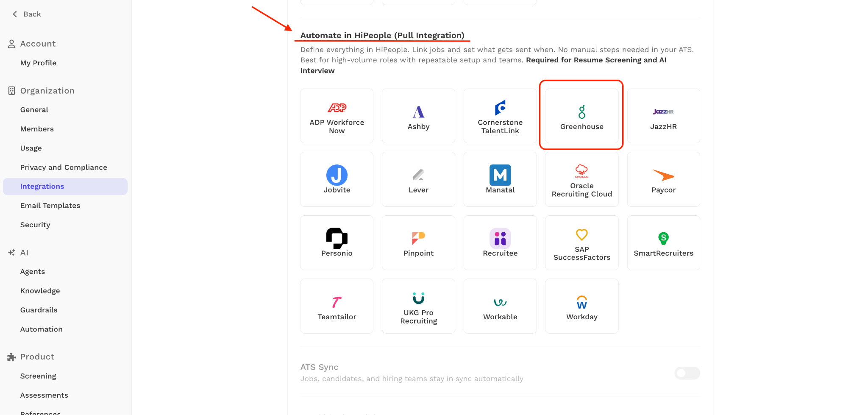The image size is (868, 415).
Task: Click the Workday logo icon
Action: 582,302
